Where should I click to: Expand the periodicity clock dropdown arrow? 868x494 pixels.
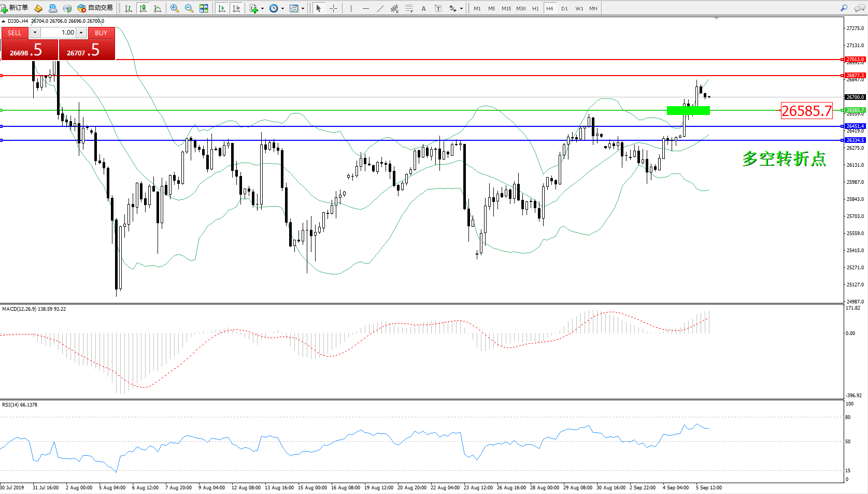[x=282, y=8]
